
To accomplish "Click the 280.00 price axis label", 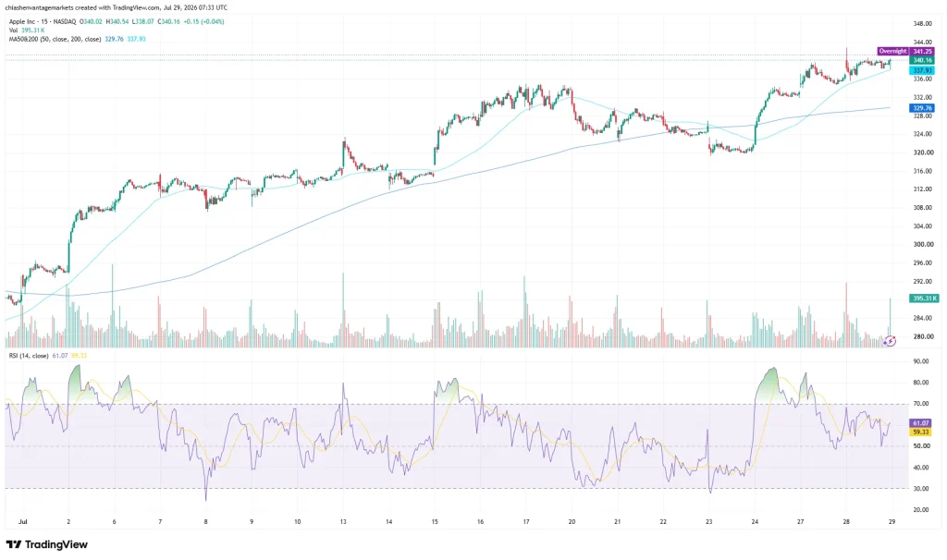I will click(923, 336).
